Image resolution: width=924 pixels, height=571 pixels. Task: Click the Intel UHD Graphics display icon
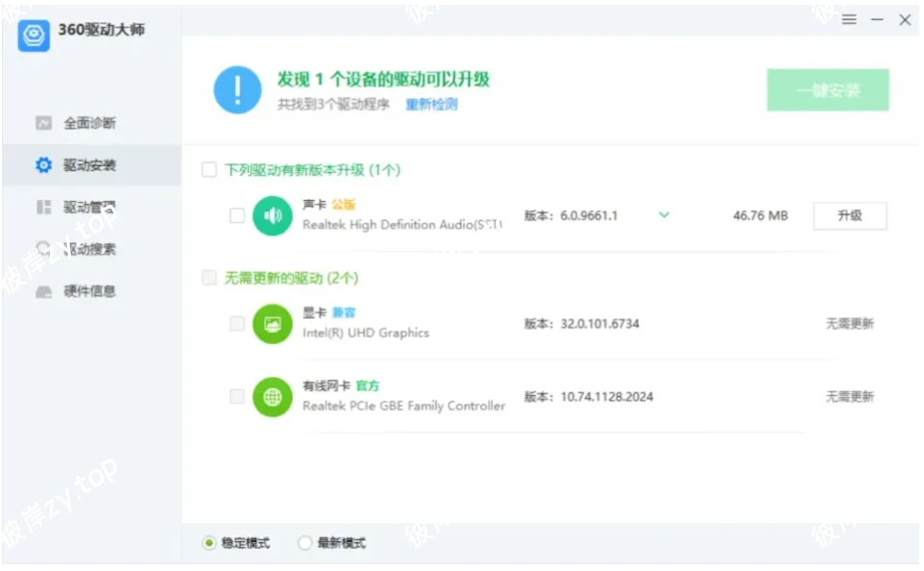[x=272, y=324]
